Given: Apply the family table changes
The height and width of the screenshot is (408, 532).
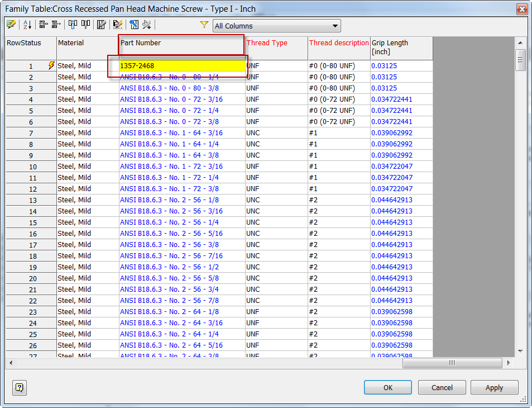Looking at the screenshot, I should click(494, 387).
